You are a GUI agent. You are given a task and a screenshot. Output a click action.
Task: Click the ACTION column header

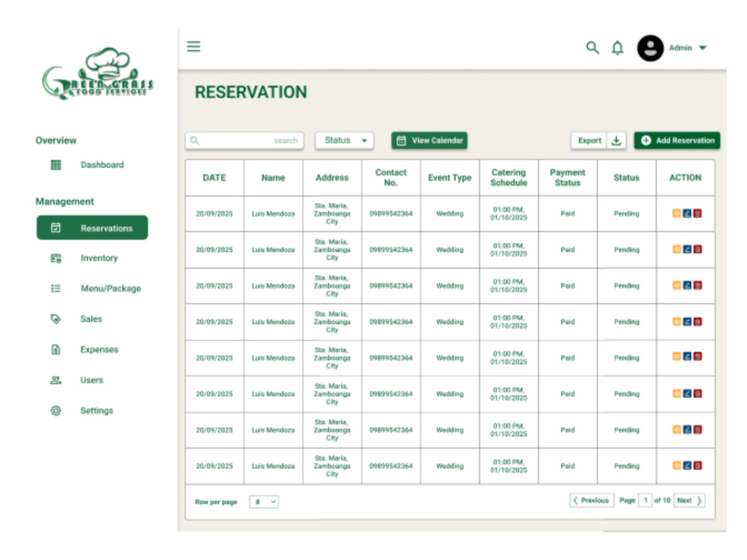[685, 178]
